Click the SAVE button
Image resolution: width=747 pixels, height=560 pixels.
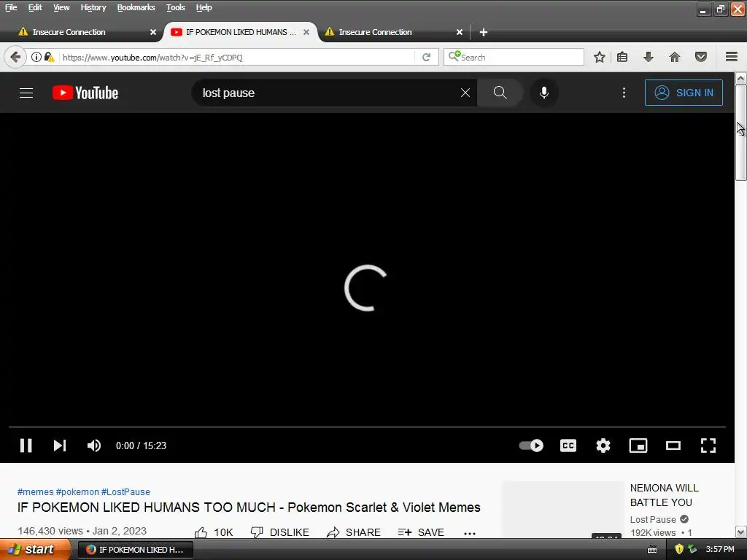421,532
